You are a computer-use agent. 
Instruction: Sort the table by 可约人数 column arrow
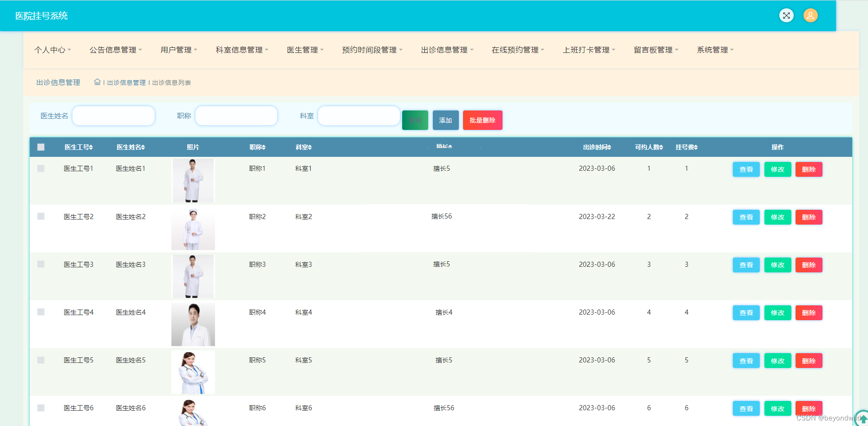pyautogui.click(x=661, y=147)
